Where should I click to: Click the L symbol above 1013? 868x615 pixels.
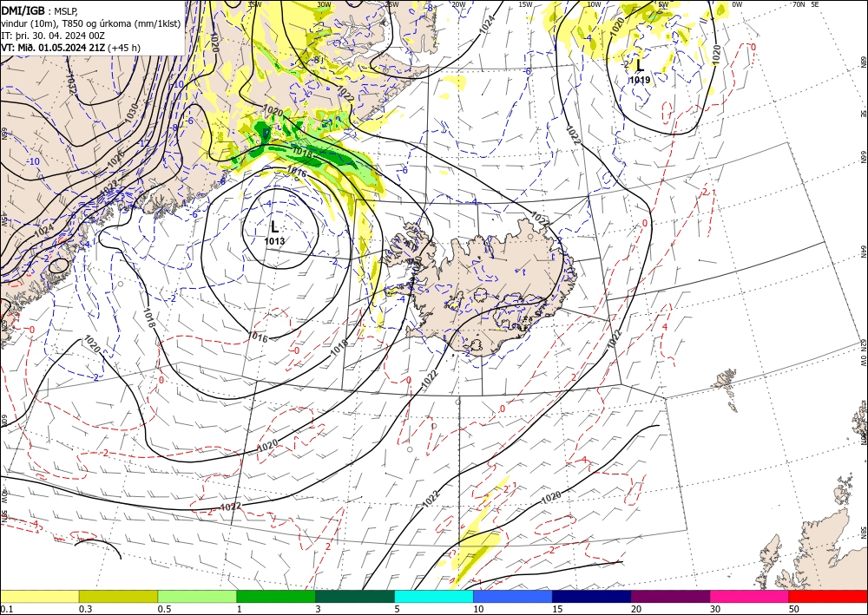(274, 226)
